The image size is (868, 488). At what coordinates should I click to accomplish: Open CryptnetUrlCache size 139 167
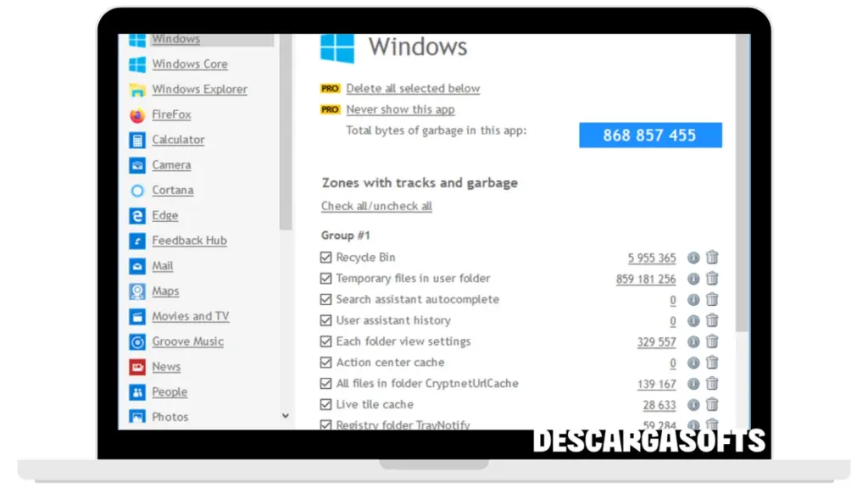point(657,384)
